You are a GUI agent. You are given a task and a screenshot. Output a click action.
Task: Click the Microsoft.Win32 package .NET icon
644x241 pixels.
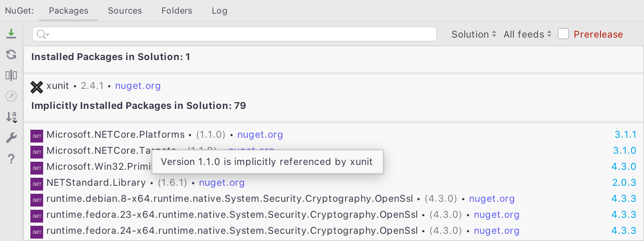pyautogui.click(x=37, y=168)
